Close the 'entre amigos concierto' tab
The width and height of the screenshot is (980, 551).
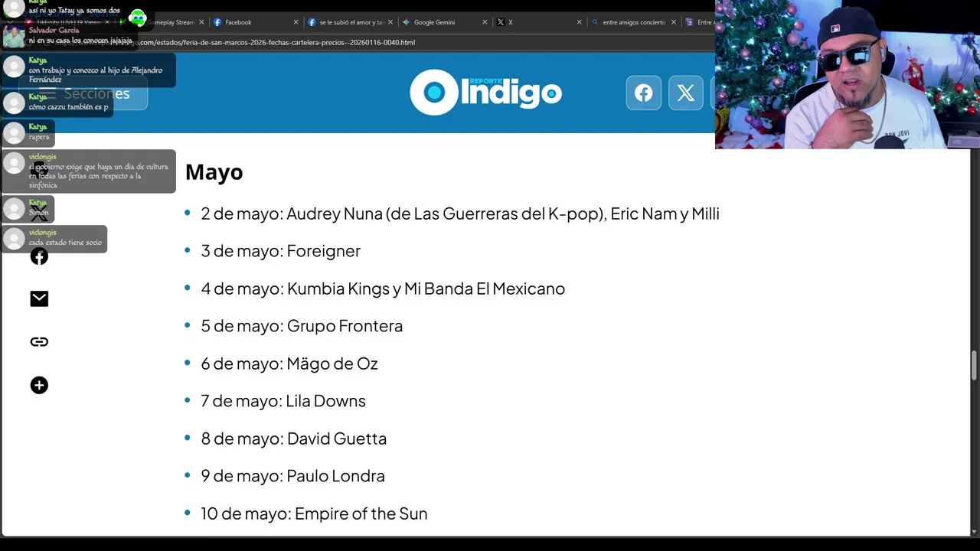(674, 22)
